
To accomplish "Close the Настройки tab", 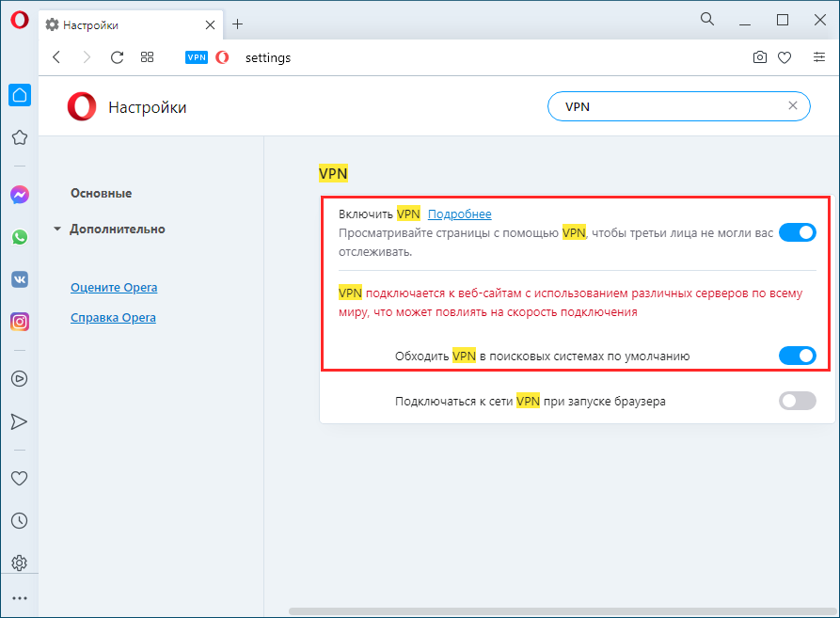I will 210,25.
